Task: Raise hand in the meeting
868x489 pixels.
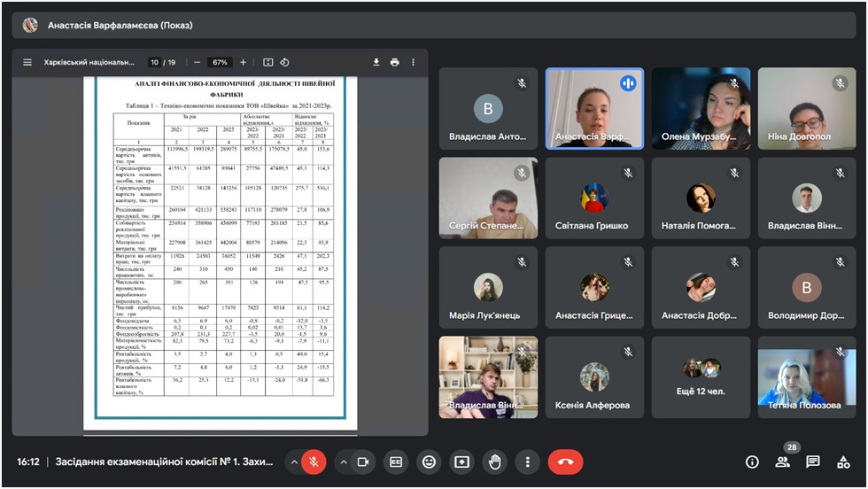Action: pos(494,462)
